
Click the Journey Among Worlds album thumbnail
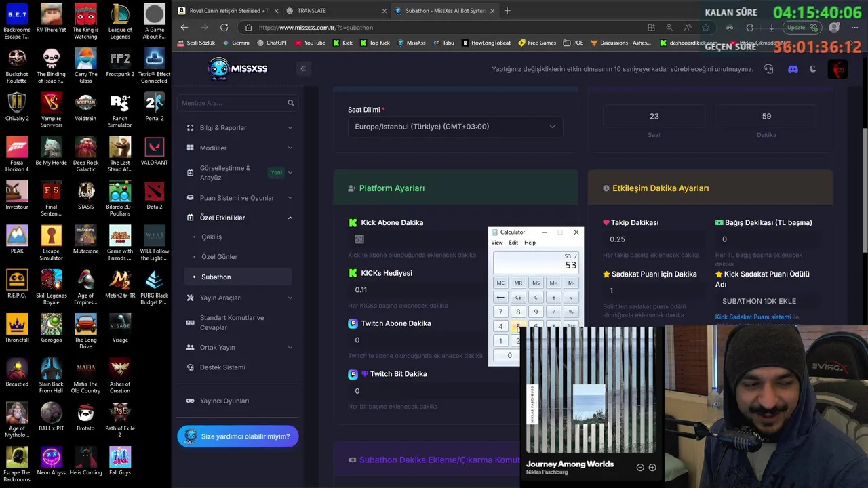coord(590,390)
